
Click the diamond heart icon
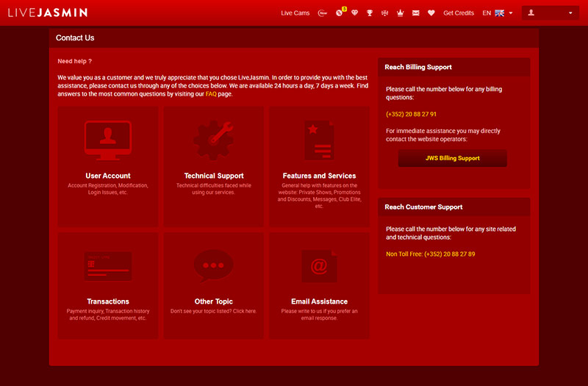tap(354, 13)
